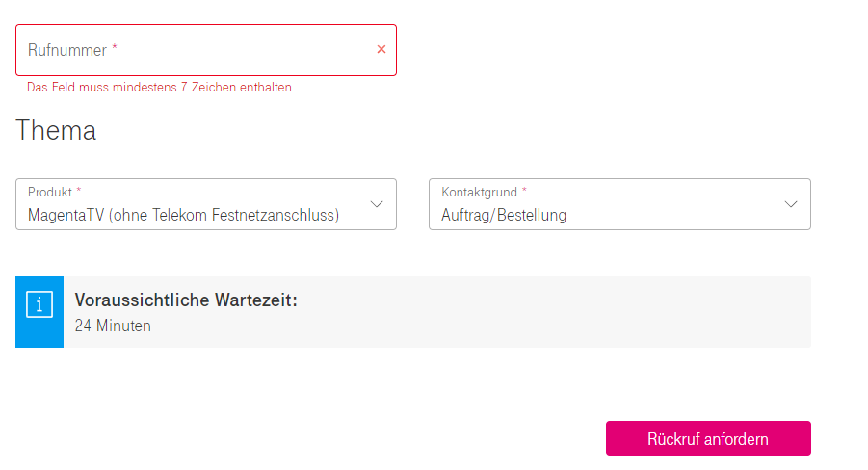Focus the Rufnummer input field
Image resolution: width=868 pixels, height=470 pixels.
[206, 50]
